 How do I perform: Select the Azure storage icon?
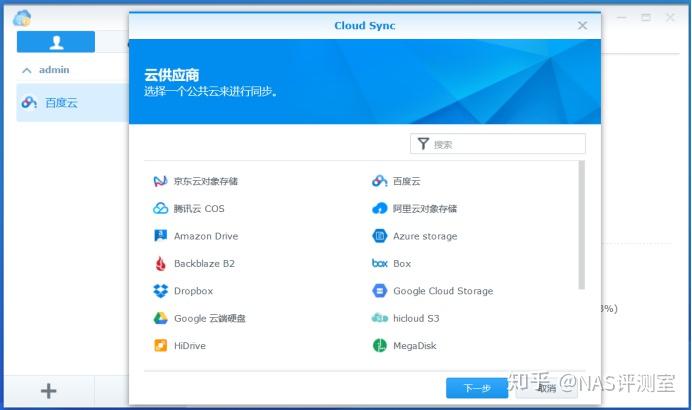pos(380,236)
